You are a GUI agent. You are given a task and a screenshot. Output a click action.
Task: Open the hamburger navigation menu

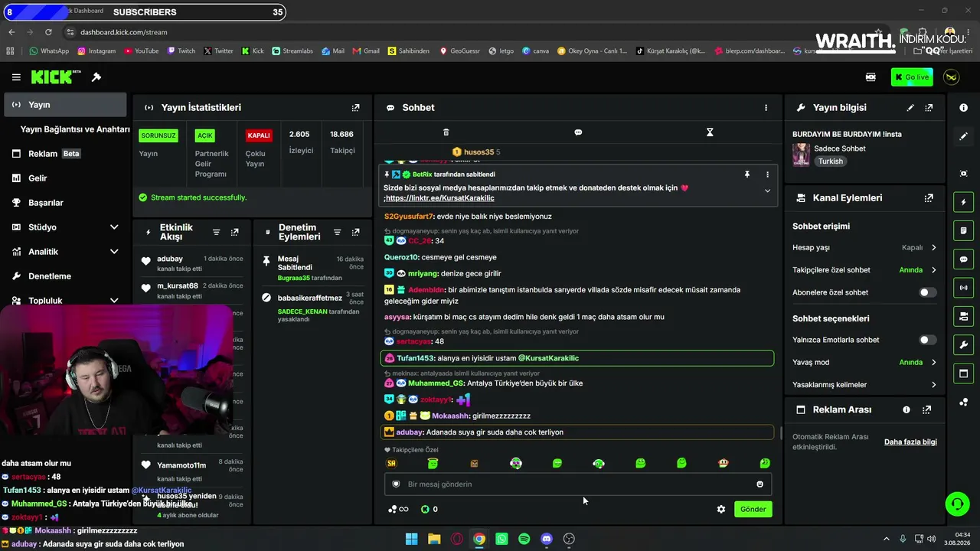point(16,77)
